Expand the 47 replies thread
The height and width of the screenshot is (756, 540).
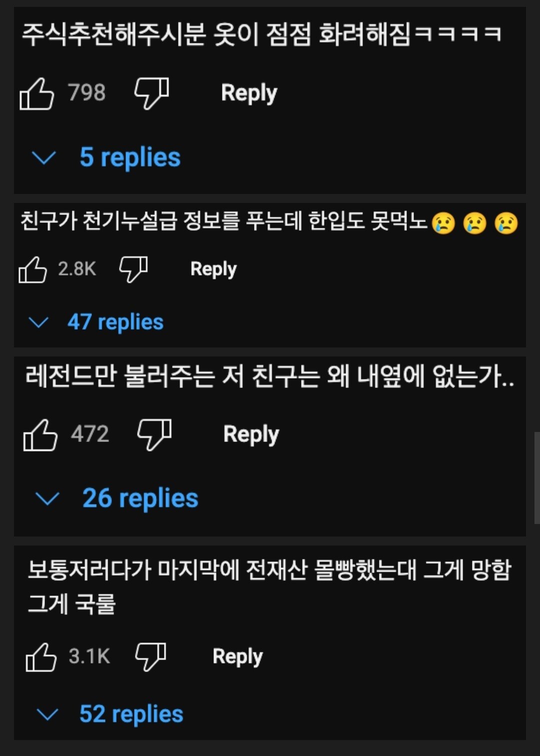click(96, 322)
